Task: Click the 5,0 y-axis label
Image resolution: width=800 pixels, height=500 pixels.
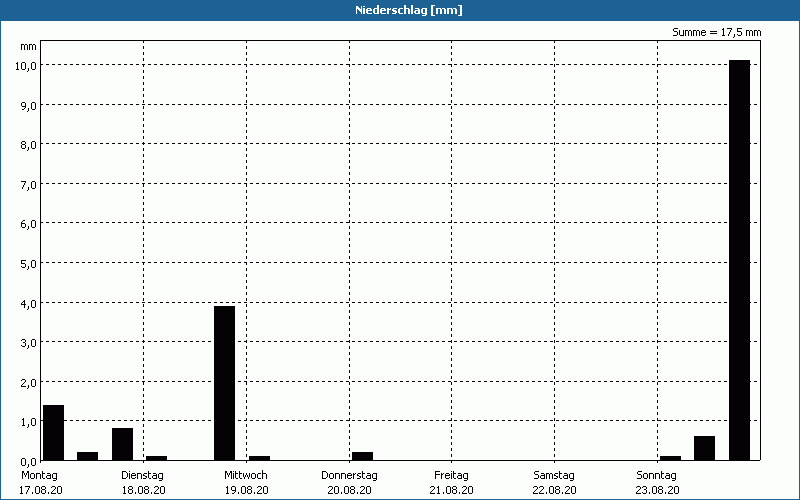Action: tap(28, 263)
